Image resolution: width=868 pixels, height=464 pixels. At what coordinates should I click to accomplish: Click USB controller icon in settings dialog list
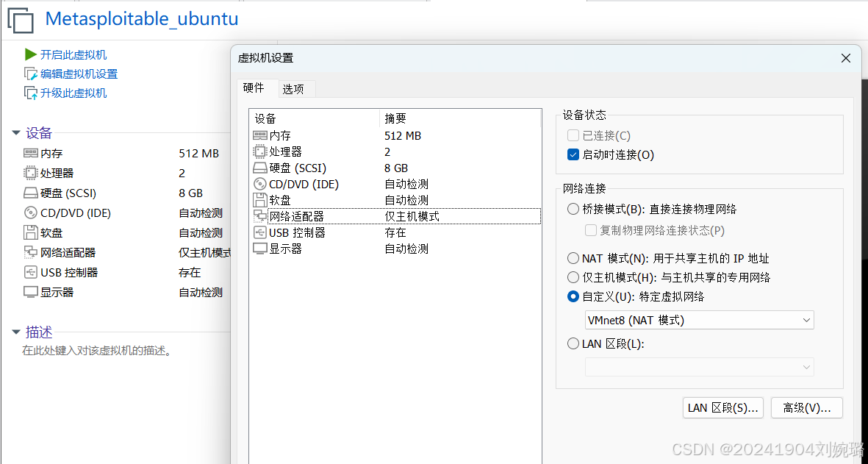pos(259,232)
